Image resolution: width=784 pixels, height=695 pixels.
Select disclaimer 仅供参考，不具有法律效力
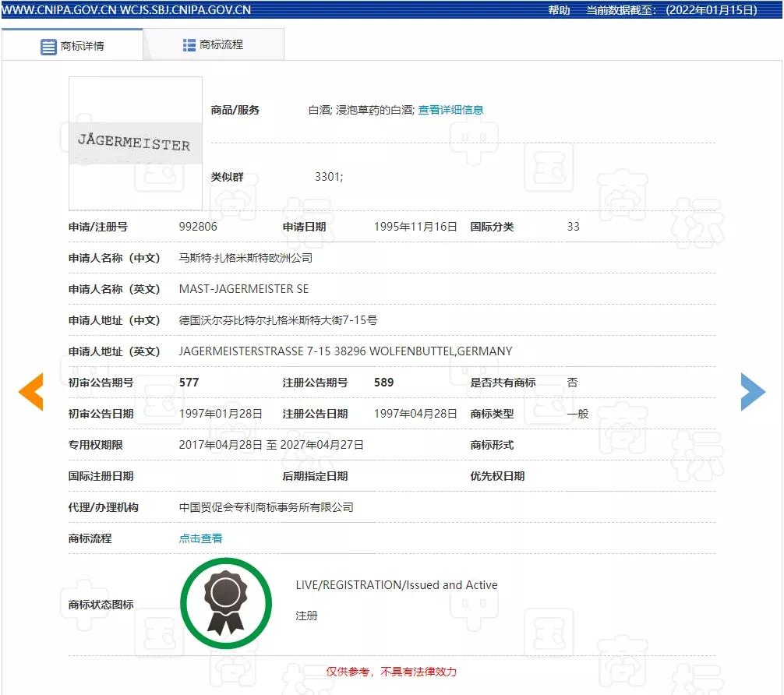tap(391, 672)
